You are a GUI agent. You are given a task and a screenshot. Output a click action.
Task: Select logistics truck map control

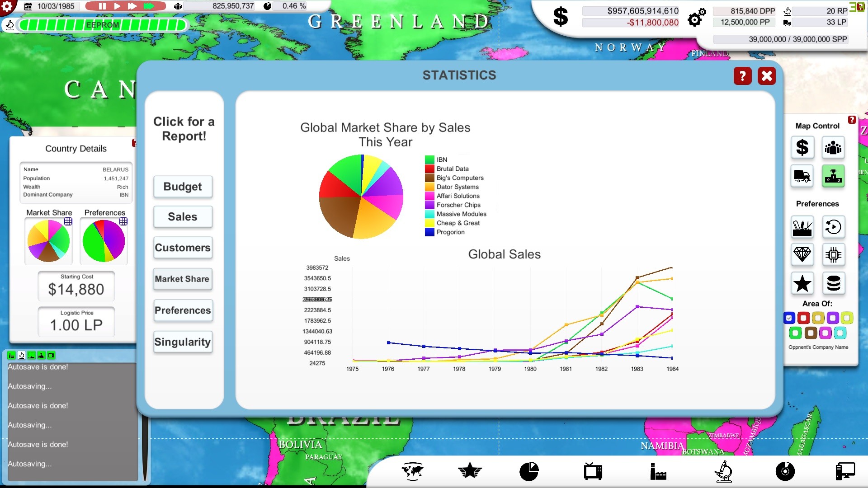coord(802,176)
